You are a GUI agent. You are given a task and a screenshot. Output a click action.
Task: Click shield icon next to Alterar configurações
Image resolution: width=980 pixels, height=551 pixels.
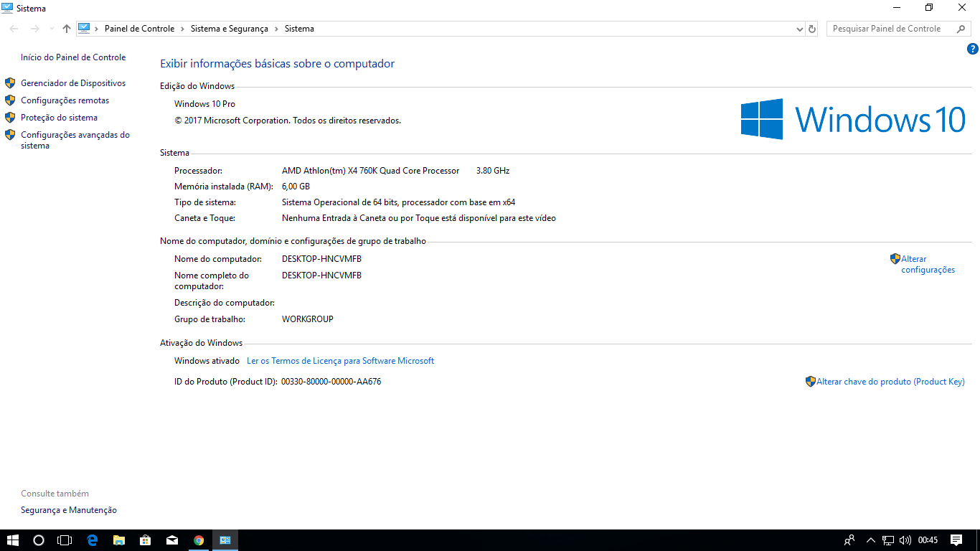pyautogui.click(x=895, y=259)
